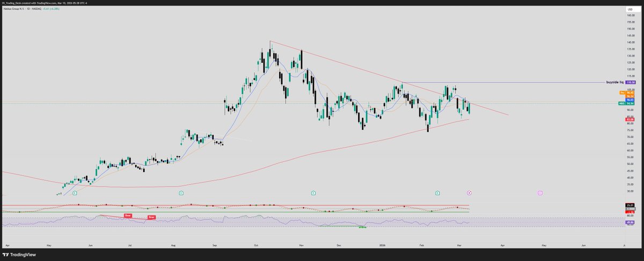644x261 pixels.
Task: Click the Sep label on the time axis
Action: coord(215,245)
